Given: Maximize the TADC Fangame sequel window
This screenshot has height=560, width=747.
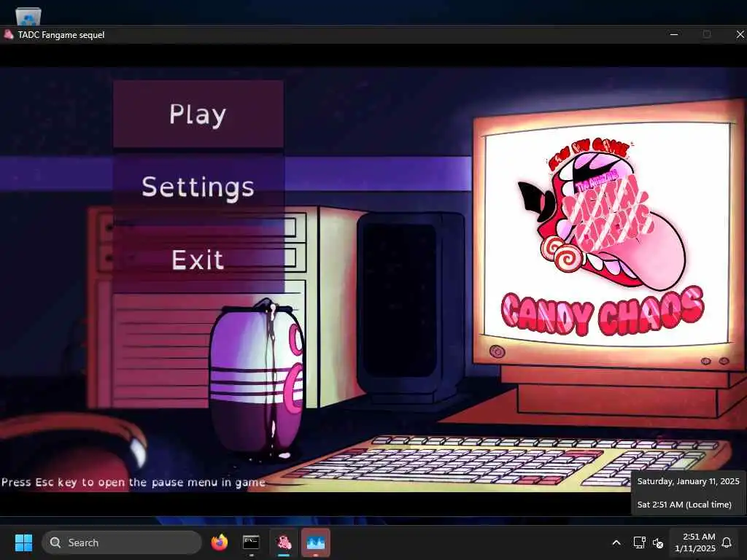Looking at the screenshot, I should point(706,34).
